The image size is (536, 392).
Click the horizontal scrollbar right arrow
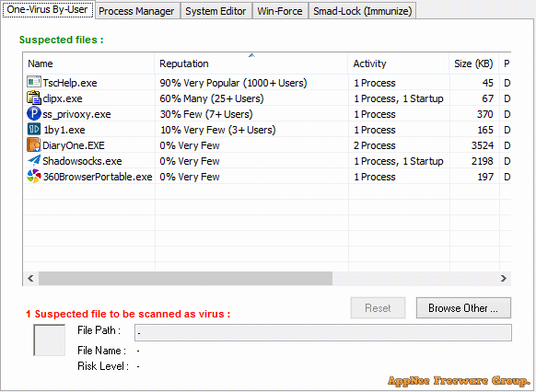(x=504, y=278)
